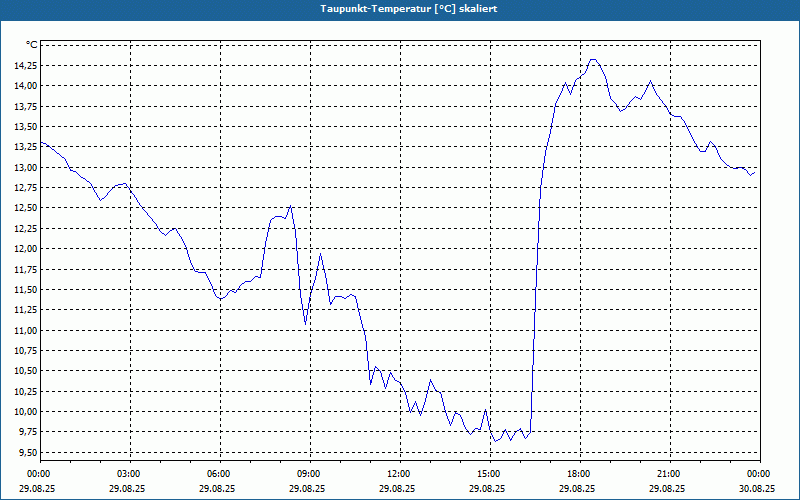The width and height of the screenshot is (800, 500).
Task: Click the 09:00 time label
Action: (x=310, y=474)
